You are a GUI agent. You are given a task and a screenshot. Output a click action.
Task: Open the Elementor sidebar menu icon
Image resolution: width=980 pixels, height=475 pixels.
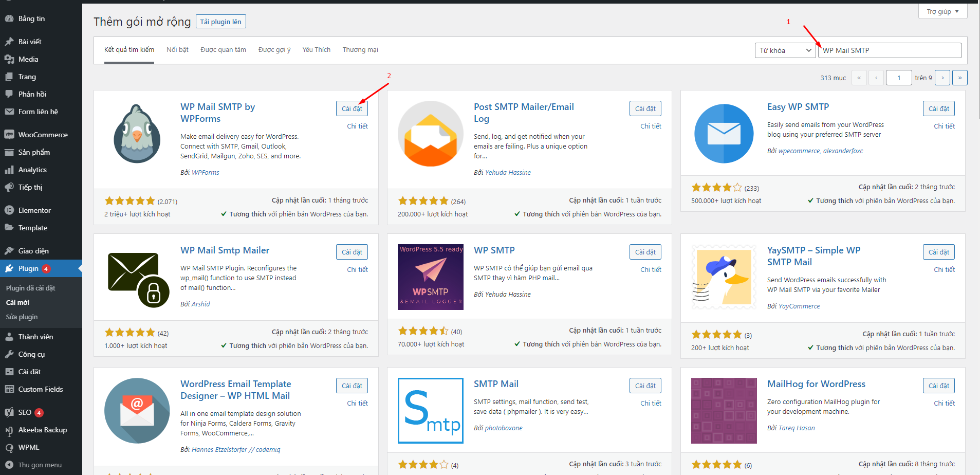9,210
